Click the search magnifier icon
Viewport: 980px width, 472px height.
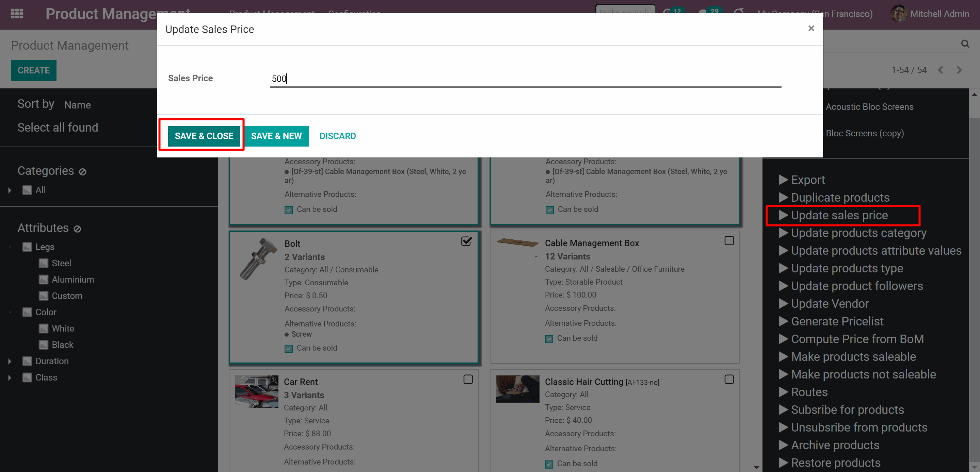(965, 44)
